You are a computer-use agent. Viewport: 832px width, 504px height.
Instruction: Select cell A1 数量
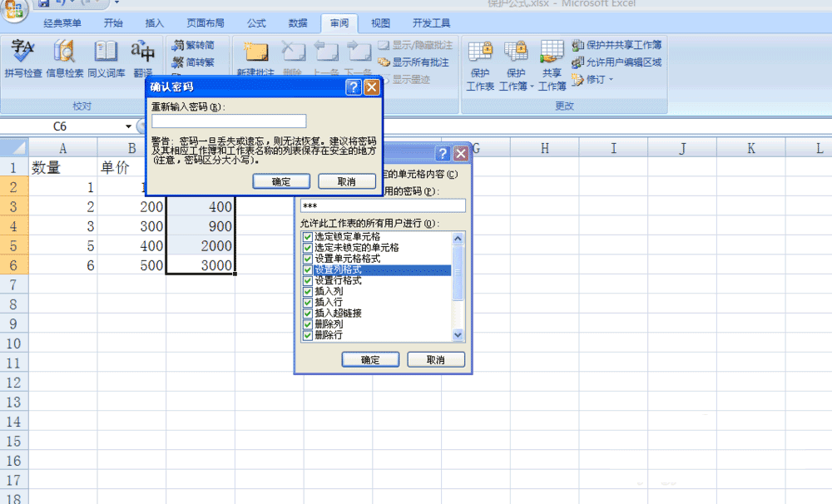pyautogui.click(x=62, y=168)
